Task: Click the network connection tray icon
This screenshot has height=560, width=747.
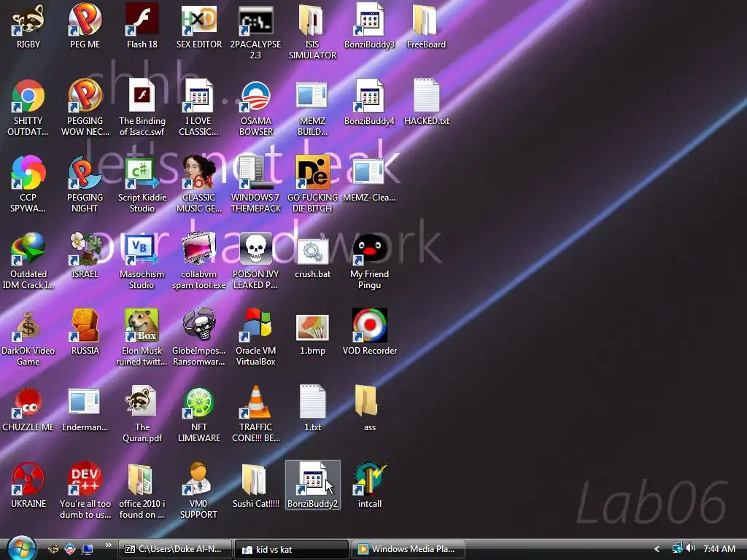Action: [x=676, y=548]
